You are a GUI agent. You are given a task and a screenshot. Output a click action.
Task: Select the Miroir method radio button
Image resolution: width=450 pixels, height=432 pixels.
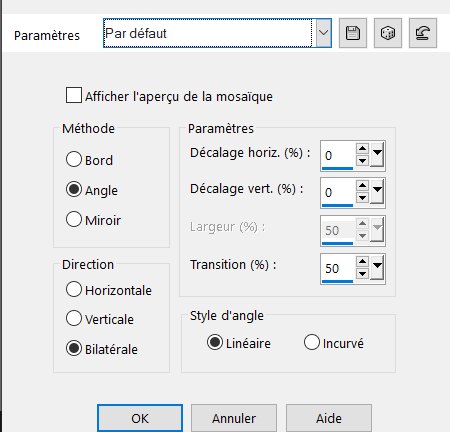pos(74,219)
